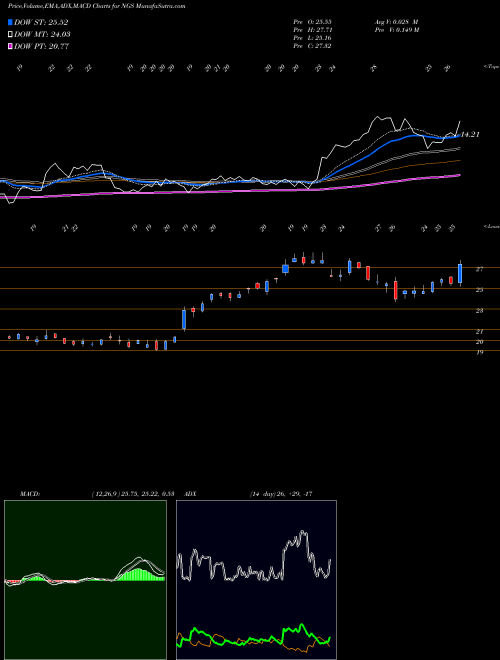Select the 'DOW ST: 25.52' label

pyautogui.click(x=41, y=22)
